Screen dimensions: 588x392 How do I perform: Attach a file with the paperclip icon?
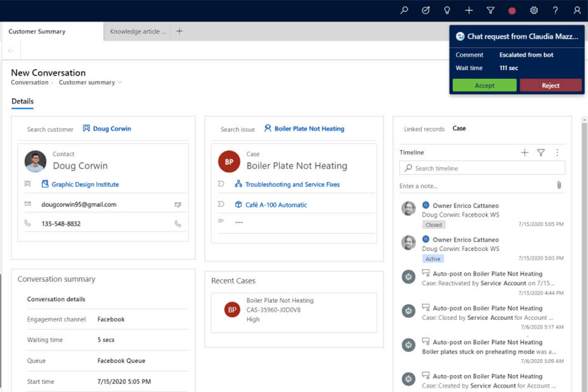559,185
